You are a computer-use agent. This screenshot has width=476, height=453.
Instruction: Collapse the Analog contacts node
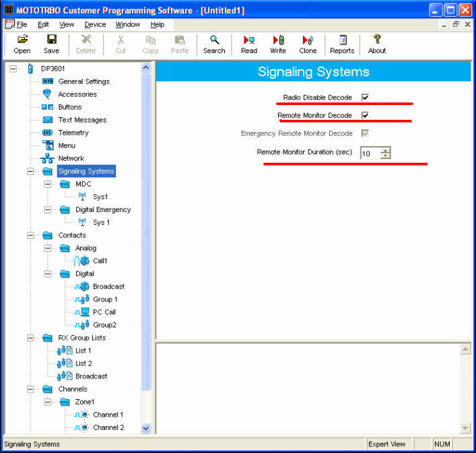click(x=48, y=248)
